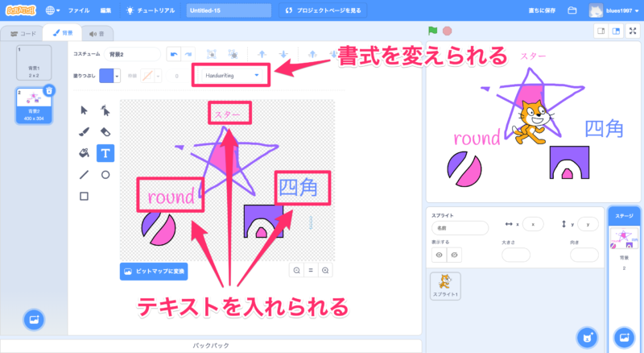644x353 pixels.
Task: Select the Circle tool
Action: point(105,174)
